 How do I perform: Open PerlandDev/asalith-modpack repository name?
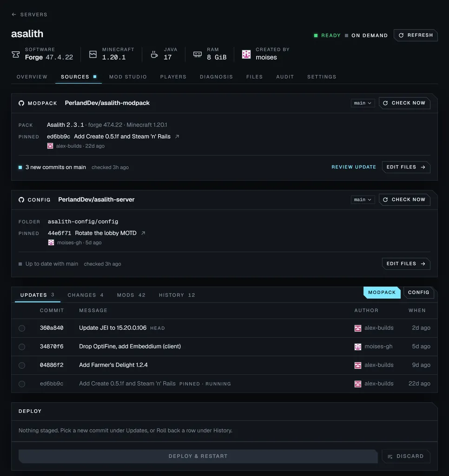coord(107,103)
